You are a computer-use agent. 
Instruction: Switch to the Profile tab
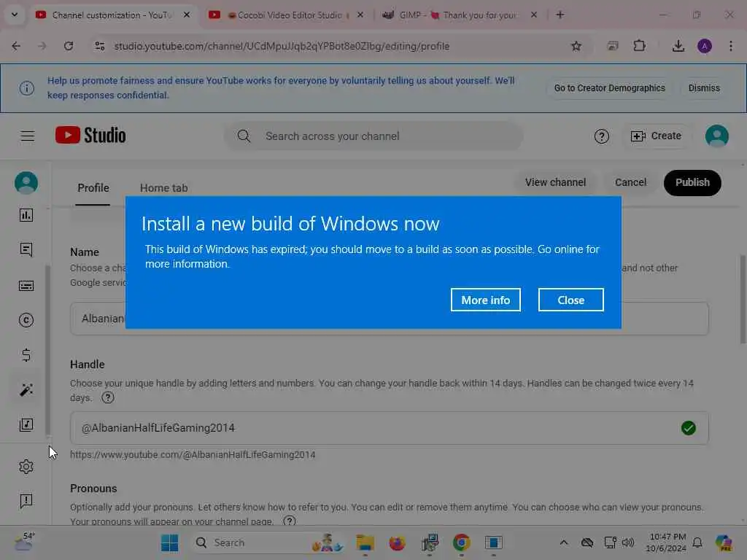point(93,188)
